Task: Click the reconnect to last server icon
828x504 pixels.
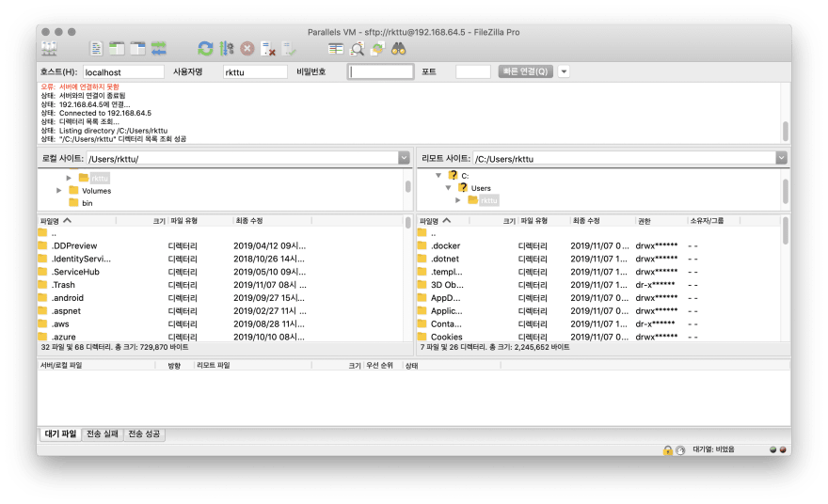Action: click(290, 49)
